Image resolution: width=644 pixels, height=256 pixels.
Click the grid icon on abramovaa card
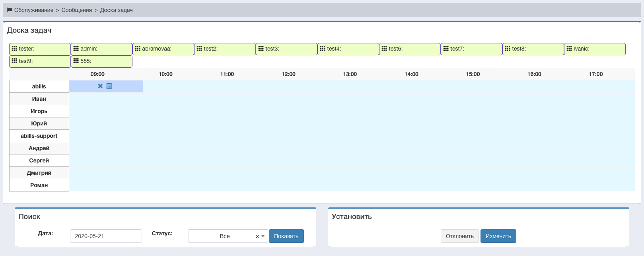tap(138, 49)
